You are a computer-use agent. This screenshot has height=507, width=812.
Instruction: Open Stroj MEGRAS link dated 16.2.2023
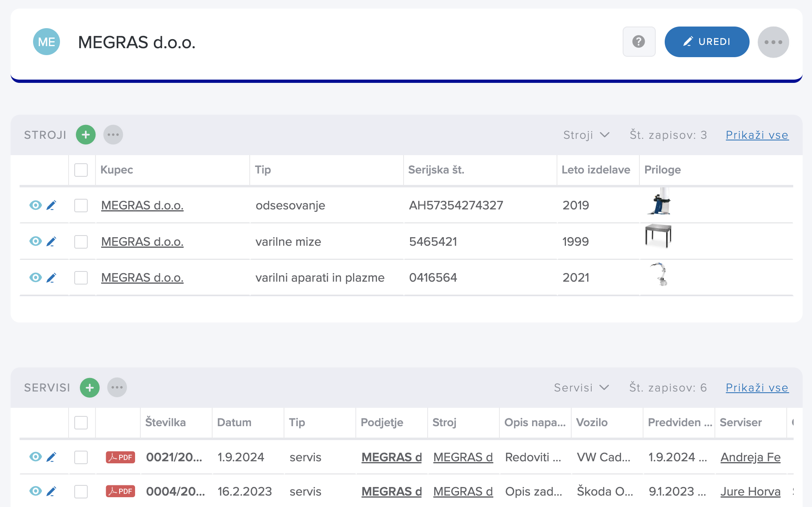coord(463,491)
